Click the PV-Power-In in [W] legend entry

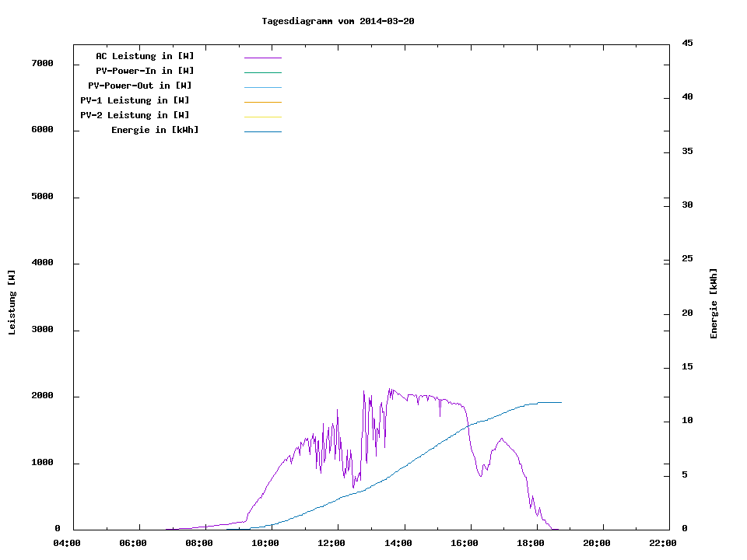145,71
